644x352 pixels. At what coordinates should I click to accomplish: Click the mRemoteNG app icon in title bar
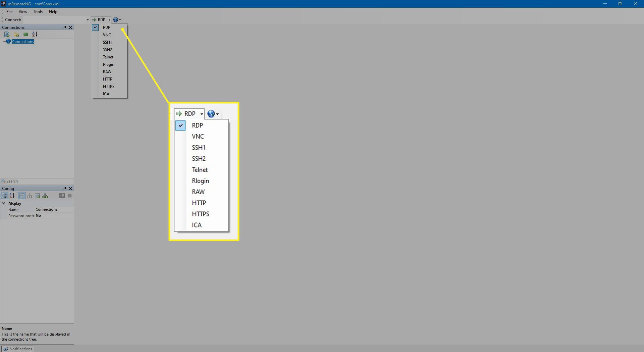pos(3,4)
